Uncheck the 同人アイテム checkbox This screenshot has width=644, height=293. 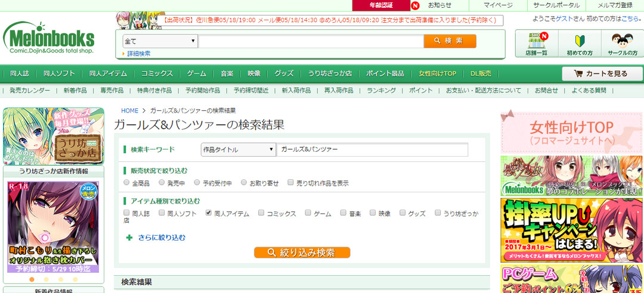click(x=208, y=213)
